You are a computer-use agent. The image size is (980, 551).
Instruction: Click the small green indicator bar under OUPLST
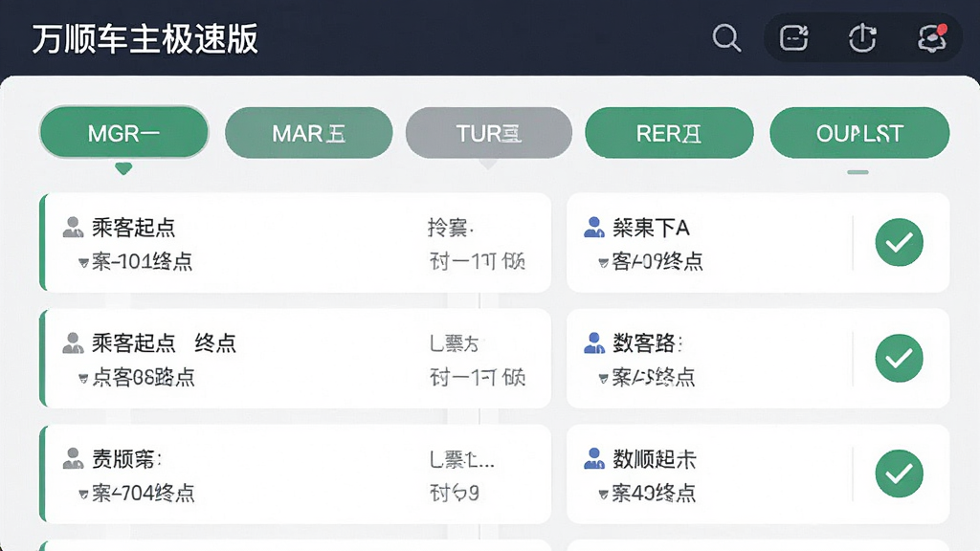pyautogui.click(x=857, y=172)
